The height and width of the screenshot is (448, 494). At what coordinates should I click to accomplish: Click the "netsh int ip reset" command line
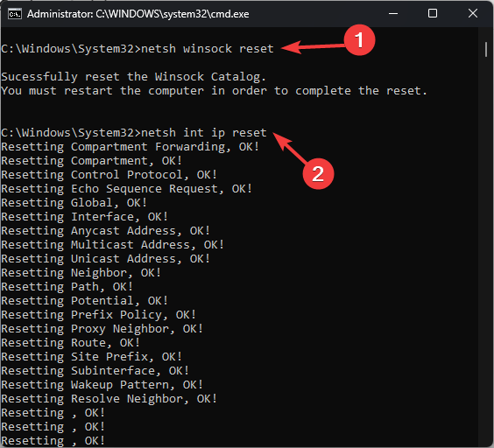point(134,133)
